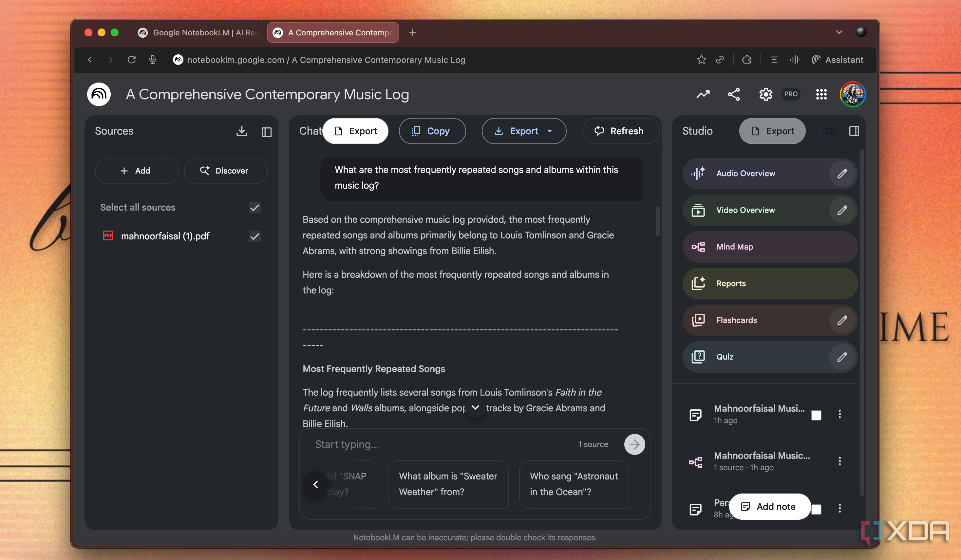Edit Audio Overview with pencil icon

842,174
